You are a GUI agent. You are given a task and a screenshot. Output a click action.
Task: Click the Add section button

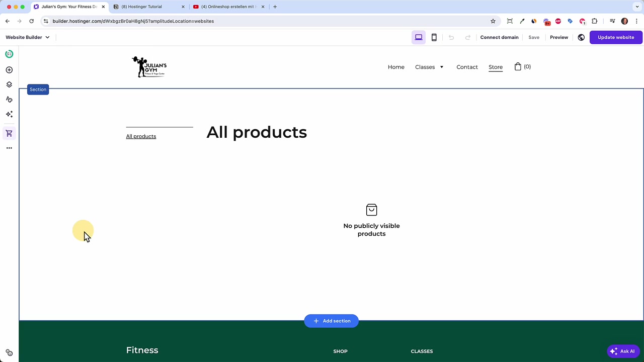[x=331, y=321]
